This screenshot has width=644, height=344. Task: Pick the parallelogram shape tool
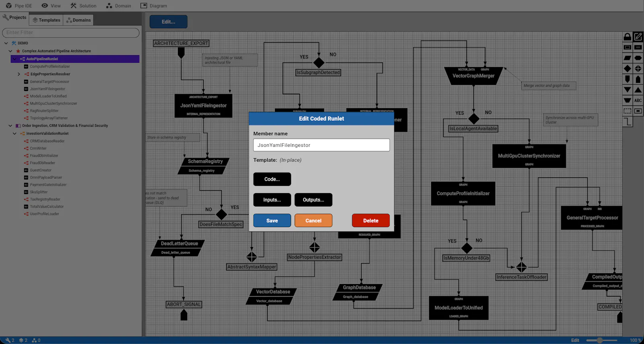pyautogui.click(x=627, y=58)
